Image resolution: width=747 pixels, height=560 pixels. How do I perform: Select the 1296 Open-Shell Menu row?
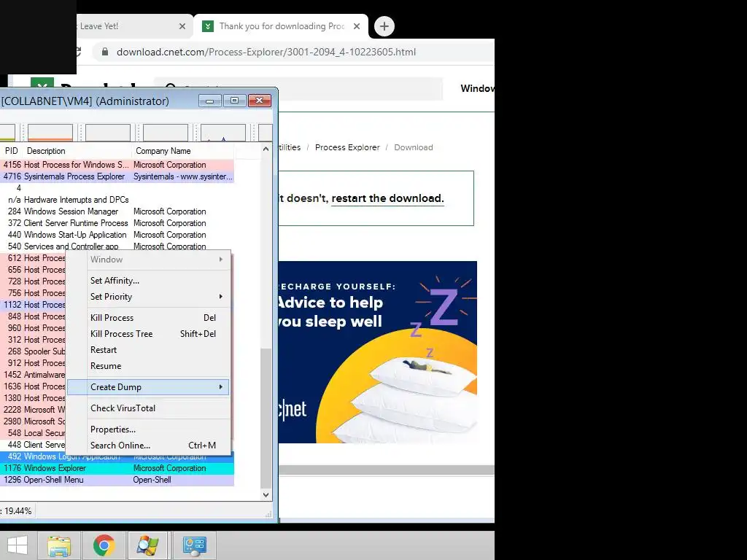pyautogui.click(x=117, y=480)
